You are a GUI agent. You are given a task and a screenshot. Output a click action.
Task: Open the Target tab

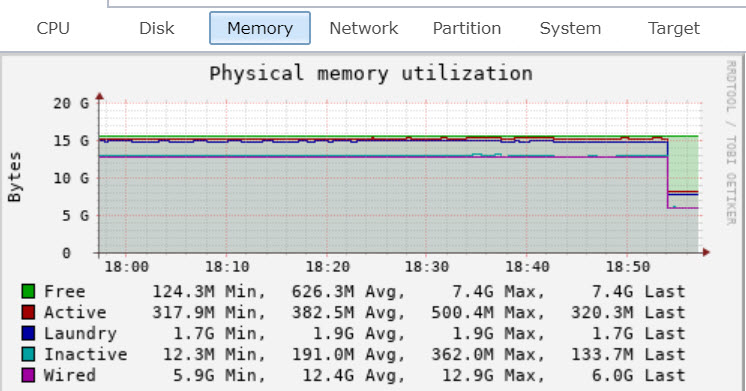(674, 28)
